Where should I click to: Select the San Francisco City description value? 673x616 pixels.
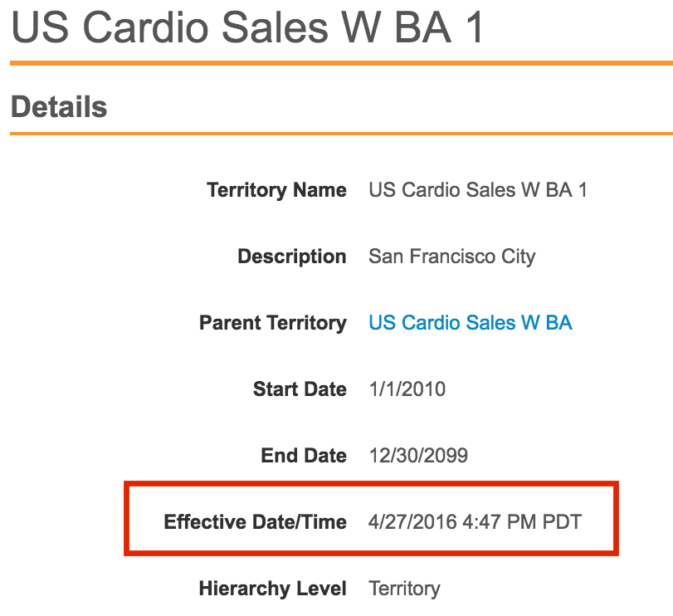451,257
